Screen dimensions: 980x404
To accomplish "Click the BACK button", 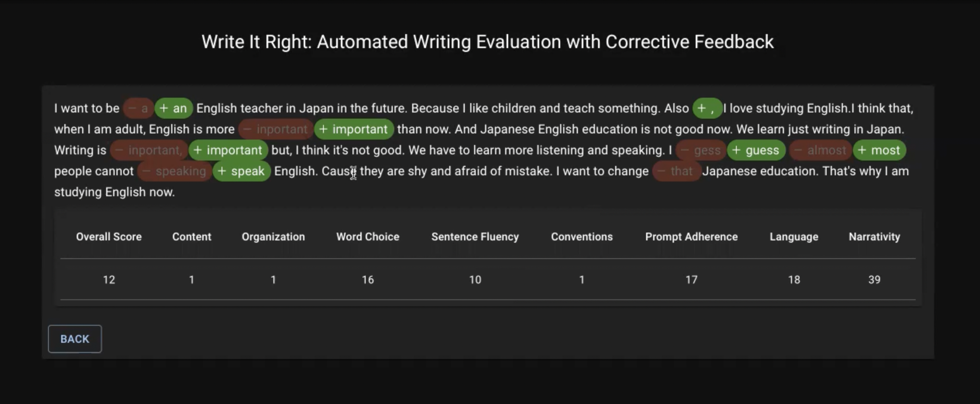I will click(x=75, y=339).
